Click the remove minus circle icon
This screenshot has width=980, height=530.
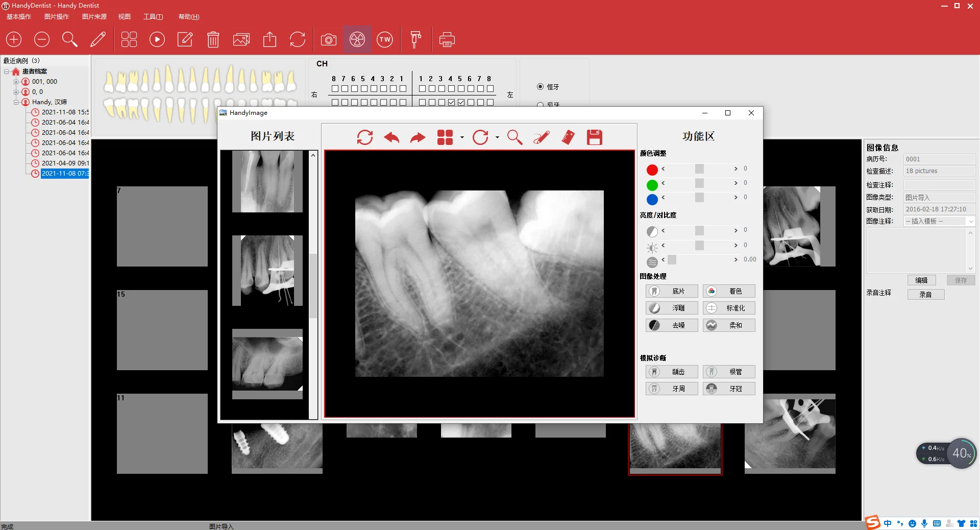point(42,39)
